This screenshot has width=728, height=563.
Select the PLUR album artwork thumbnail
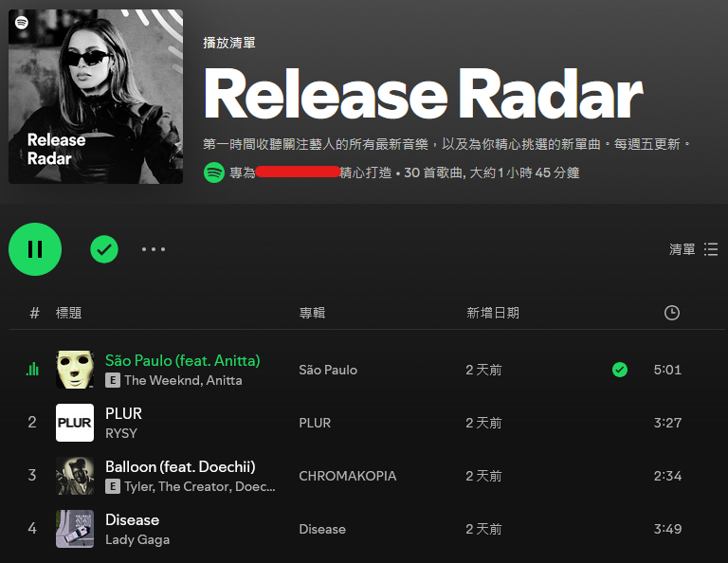click(75, 423)
